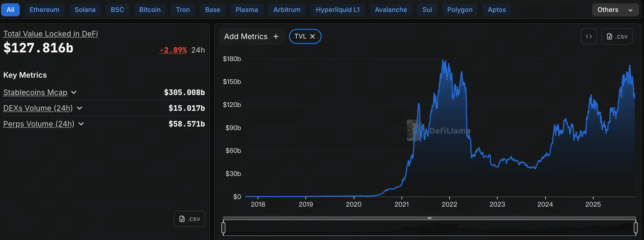Select the Bitcoin chain tab
This screenshot has width=644, height=240.
tap(150, 10)
